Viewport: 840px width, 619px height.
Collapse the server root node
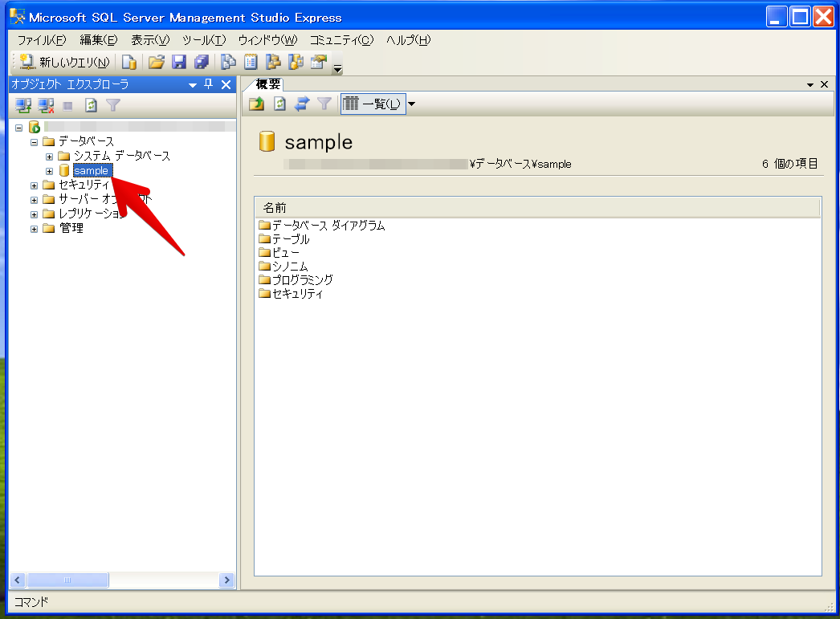click(x=19, y=128)
